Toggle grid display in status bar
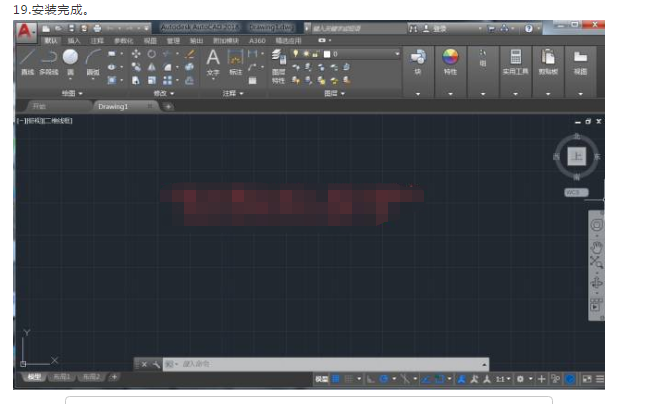 coord(336,379)
